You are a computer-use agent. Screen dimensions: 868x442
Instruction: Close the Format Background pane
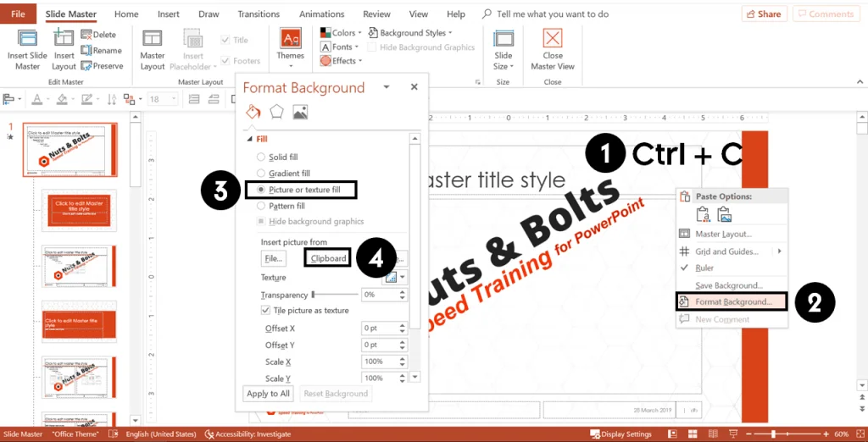(x=414, y=87)
